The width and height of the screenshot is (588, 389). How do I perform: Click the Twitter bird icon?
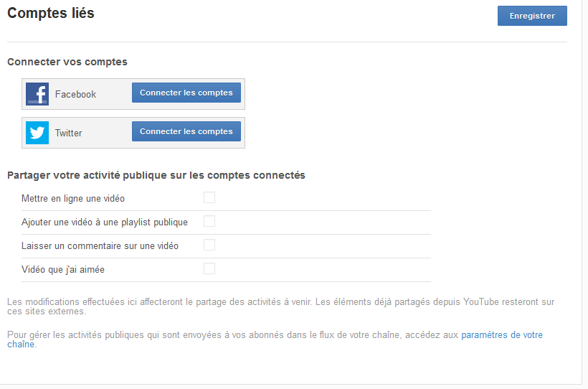(37, 133)
